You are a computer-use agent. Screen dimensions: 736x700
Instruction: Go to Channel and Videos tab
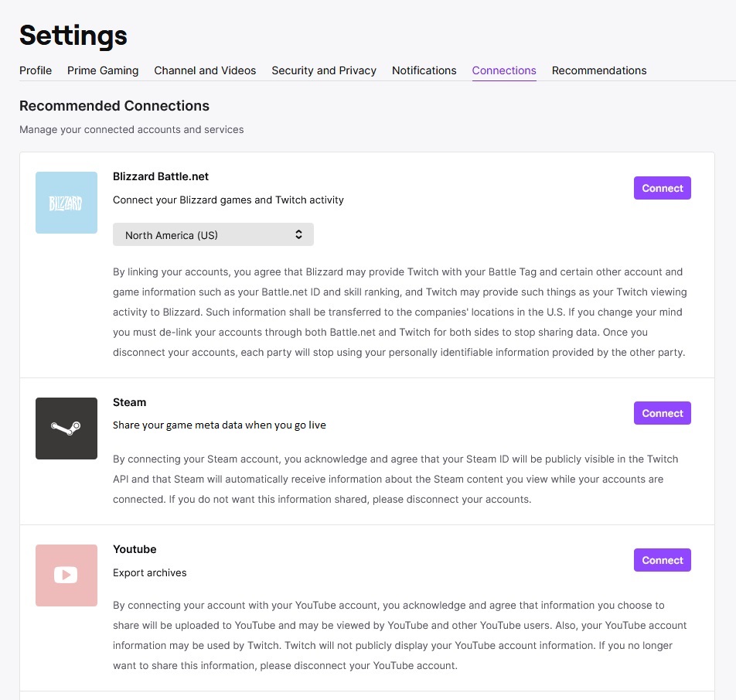(x=205, y=70)
